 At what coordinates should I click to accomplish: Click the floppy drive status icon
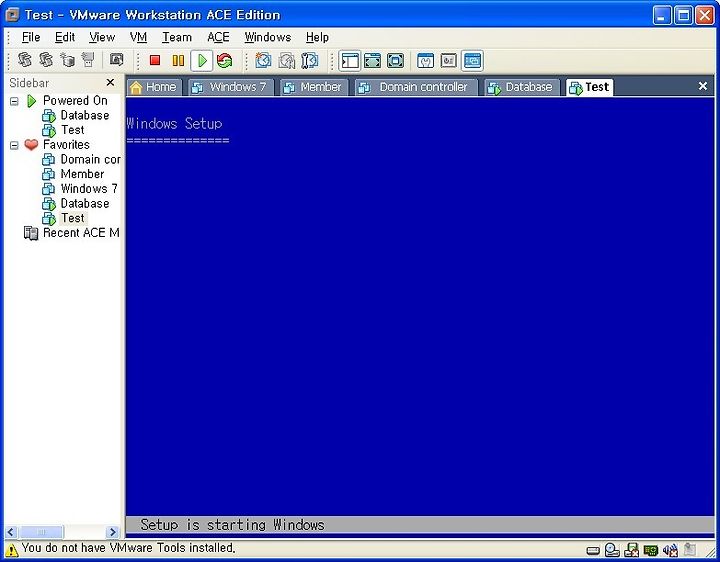tap(632, 550)
